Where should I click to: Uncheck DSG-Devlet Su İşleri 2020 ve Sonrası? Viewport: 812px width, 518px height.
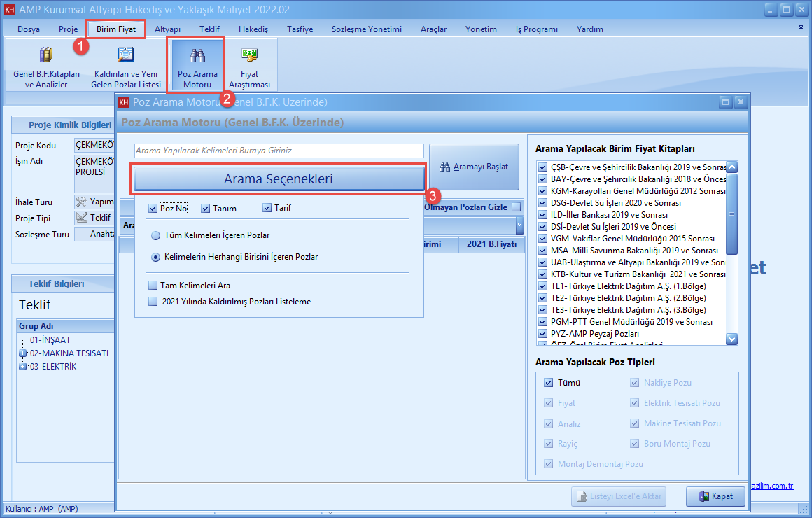point(542,202)
